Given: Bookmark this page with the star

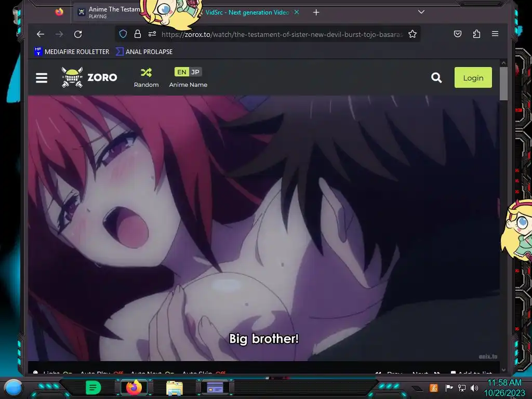Looking at the screenshot, I should (412, 34).
